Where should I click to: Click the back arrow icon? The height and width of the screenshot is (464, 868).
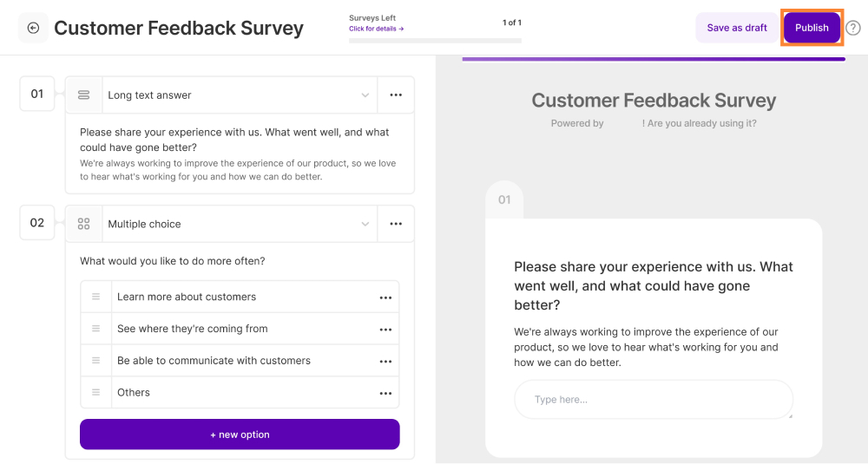(x=33, y=28)
